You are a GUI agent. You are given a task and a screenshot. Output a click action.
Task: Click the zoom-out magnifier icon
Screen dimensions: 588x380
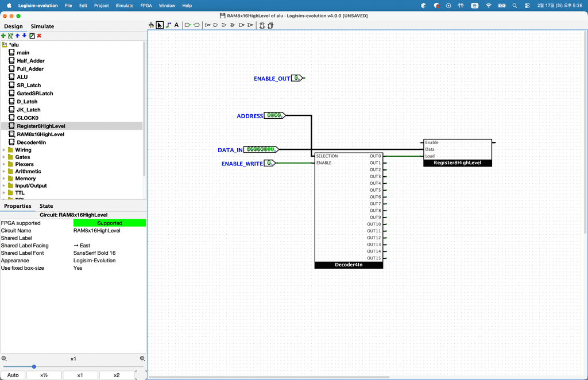pyautogui.click(x=4, y=359)
